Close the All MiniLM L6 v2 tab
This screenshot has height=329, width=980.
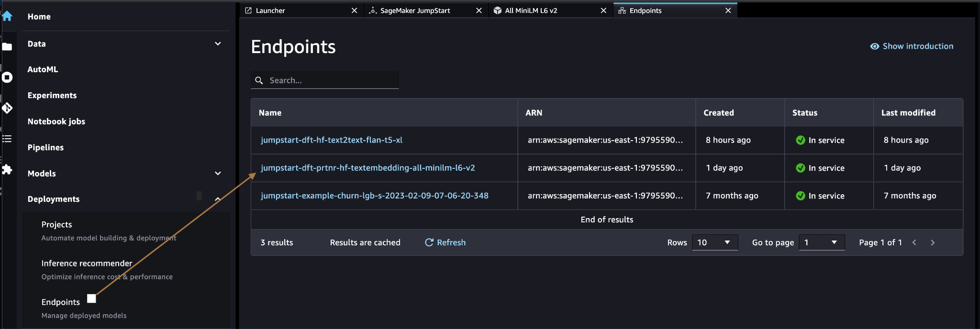point(603,11)
